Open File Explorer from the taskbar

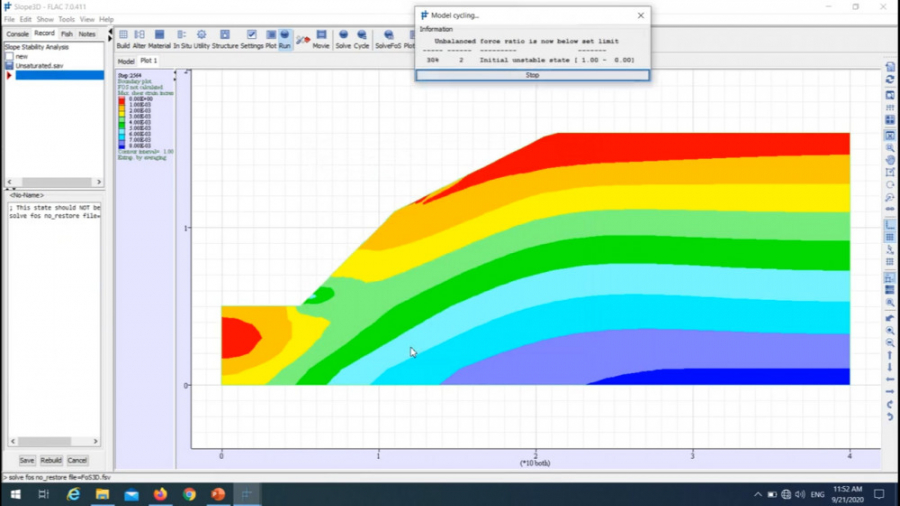click(102, 494)
